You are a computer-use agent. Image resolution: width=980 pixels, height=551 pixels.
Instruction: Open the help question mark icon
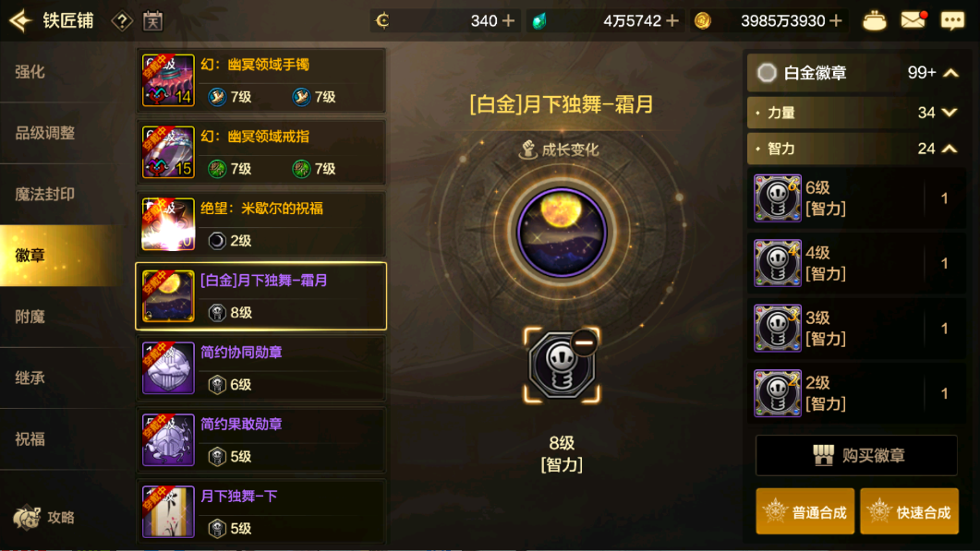[121, 21]
